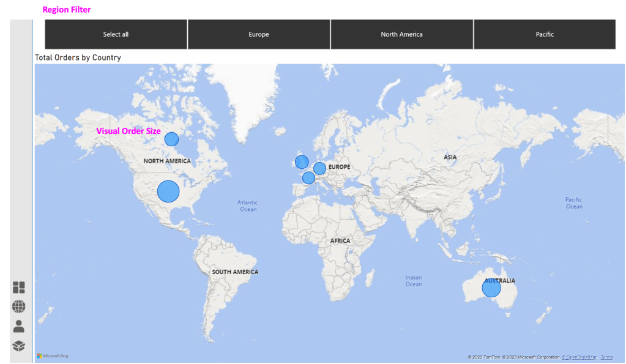Image resolution: width=626 pixels, height=364 pixels.
Task: Click the Africa label on map
Action: pos(340,240)
